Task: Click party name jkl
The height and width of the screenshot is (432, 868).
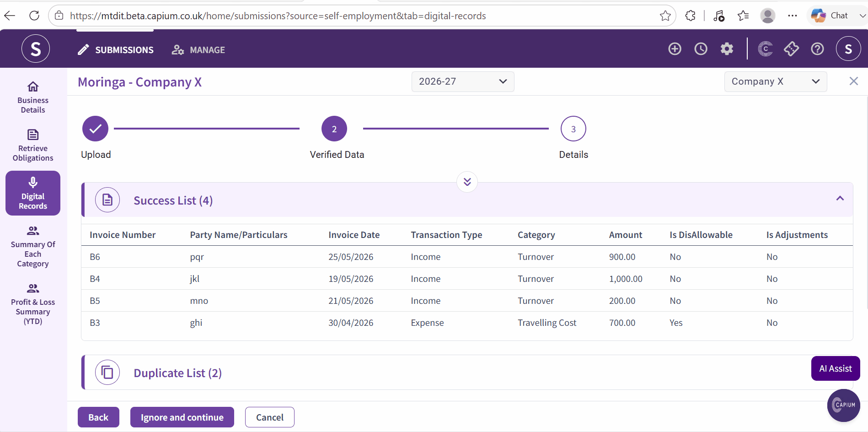Action: (195, 279)
